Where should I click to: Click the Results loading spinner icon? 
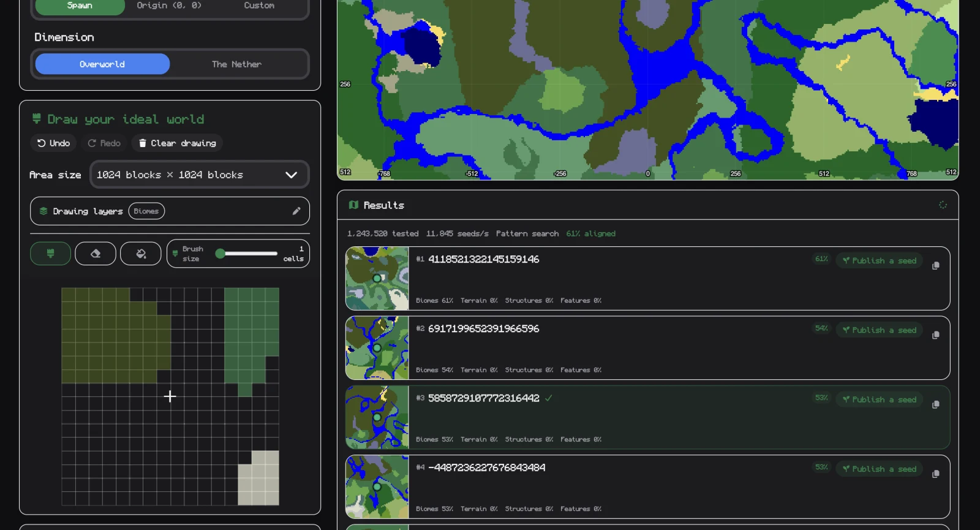click(943, 205)
